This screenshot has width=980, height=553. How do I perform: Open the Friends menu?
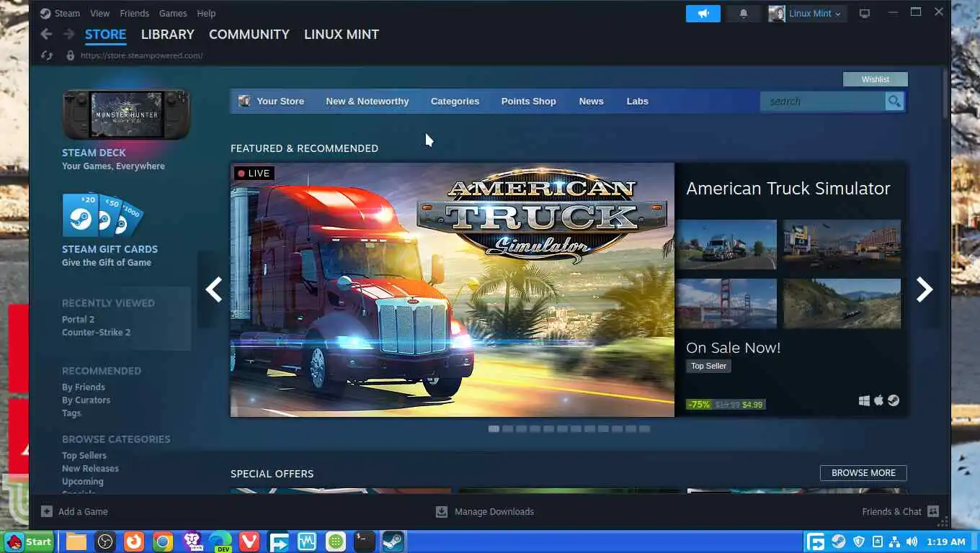(x=134, y=13)
